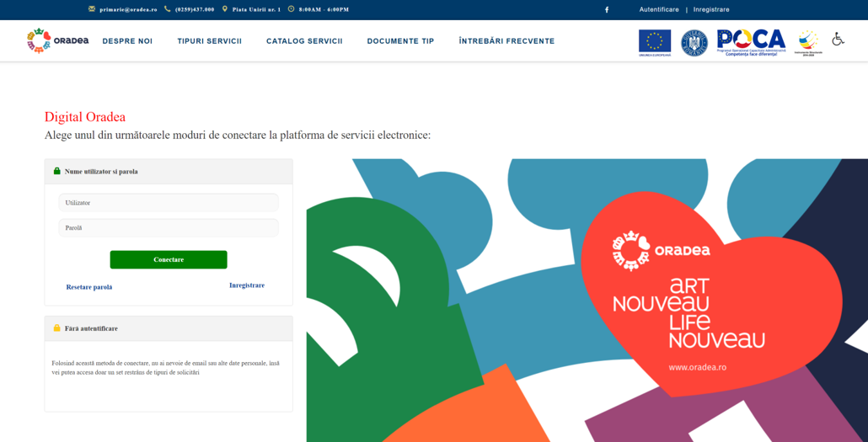The image size is (868, 442).
Task: Click the clock icon beside opening hours
Action: click(x=292, y=9)
